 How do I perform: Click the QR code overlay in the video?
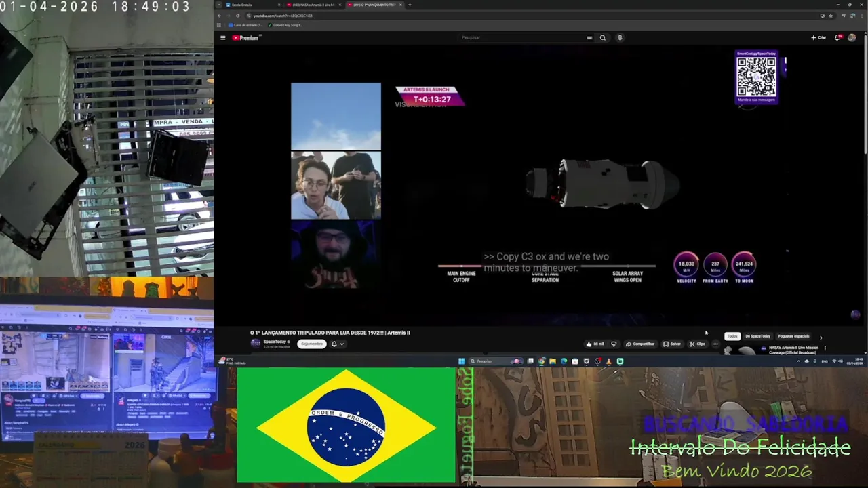756,77
